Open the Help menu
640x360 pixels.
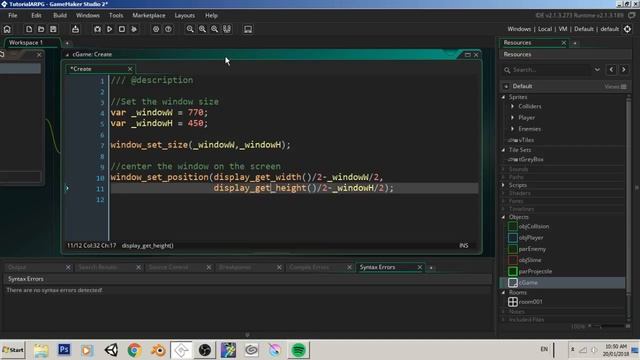pos(211,15)
